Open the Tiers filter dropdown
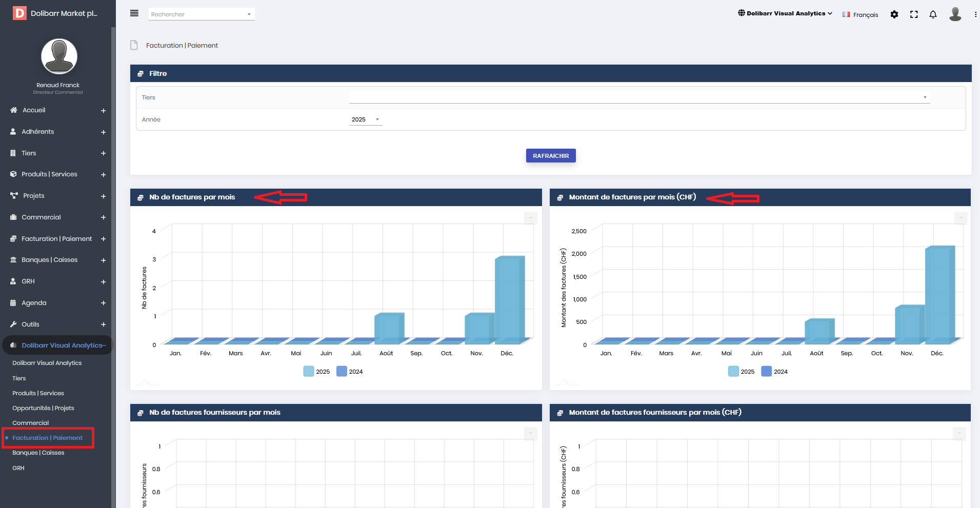 [638, 97]
